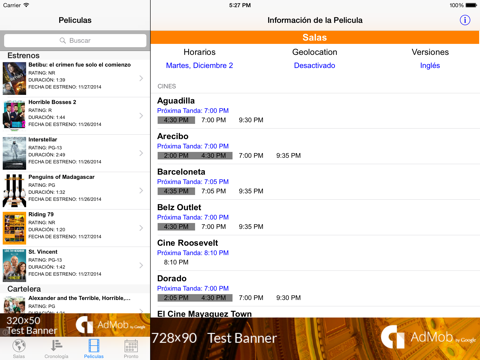Viewport: 480px width, 360px height.
Task: Tap Cine Roosevelt Próxima Tanda link
Action: (193, 253)
